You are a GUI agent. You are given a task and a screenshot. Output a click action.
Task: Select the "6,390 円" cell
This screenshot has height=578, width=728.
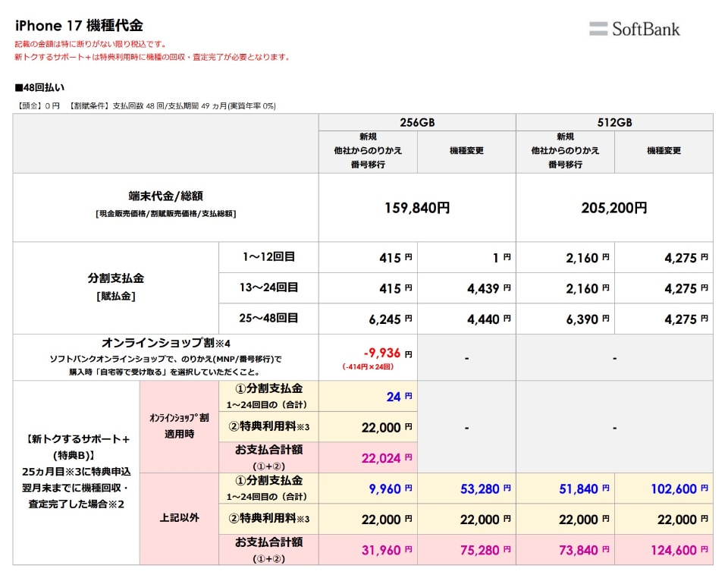(587, 319)
